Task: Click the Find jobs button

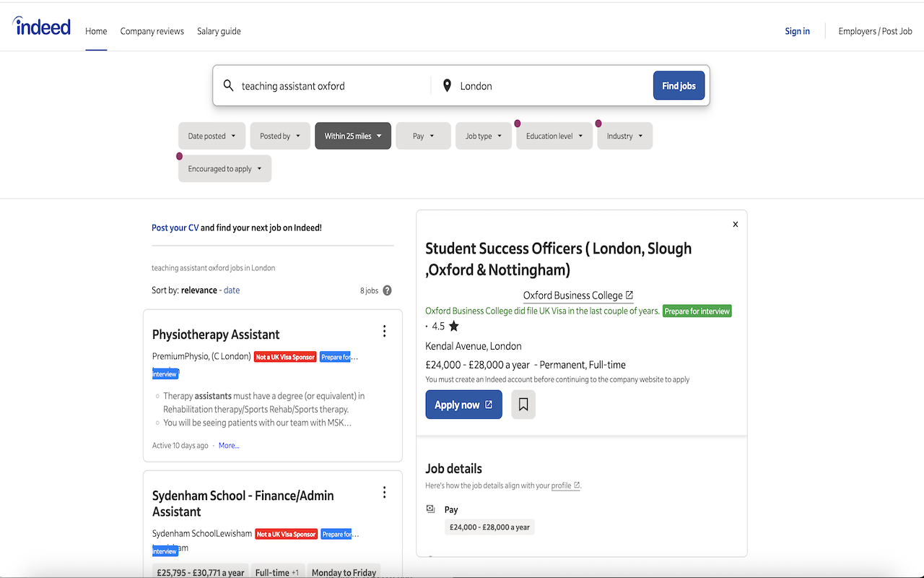Action: [x=679, y=86]
